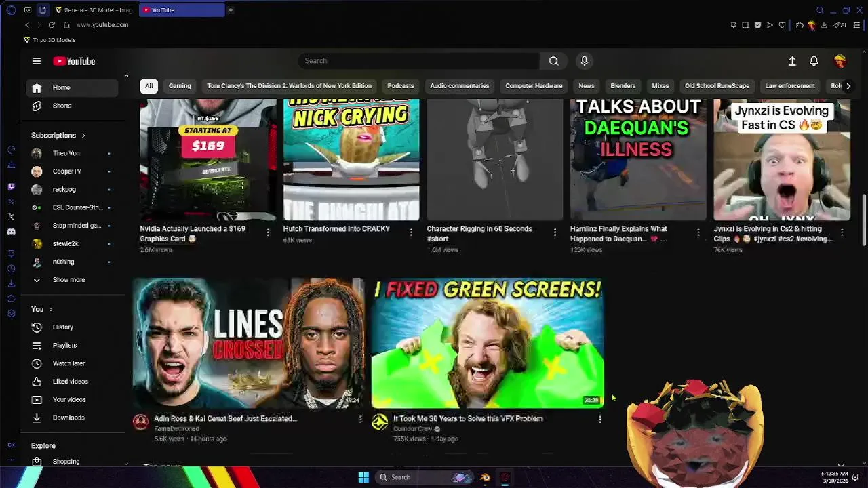Open the ad blocker shield icon
The height and width of the screenshot is (488, 868).
pyautogui.click(x=757, y=25)
